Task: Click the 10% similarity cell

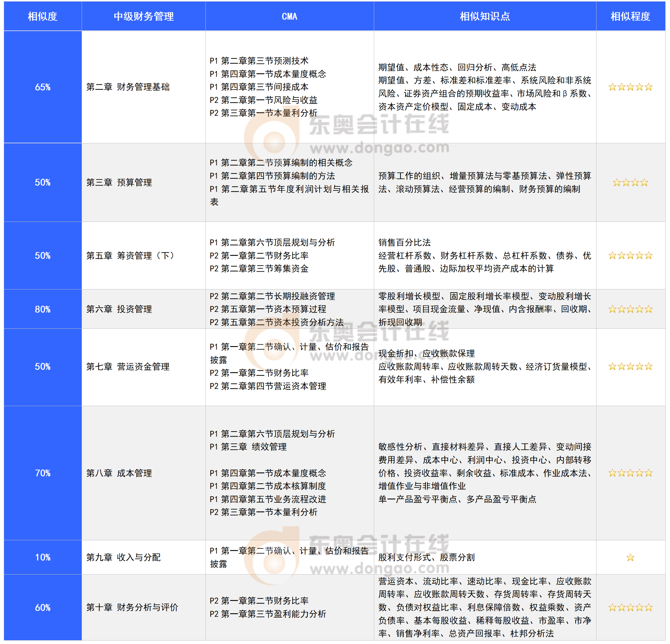Action: (43, 558)
